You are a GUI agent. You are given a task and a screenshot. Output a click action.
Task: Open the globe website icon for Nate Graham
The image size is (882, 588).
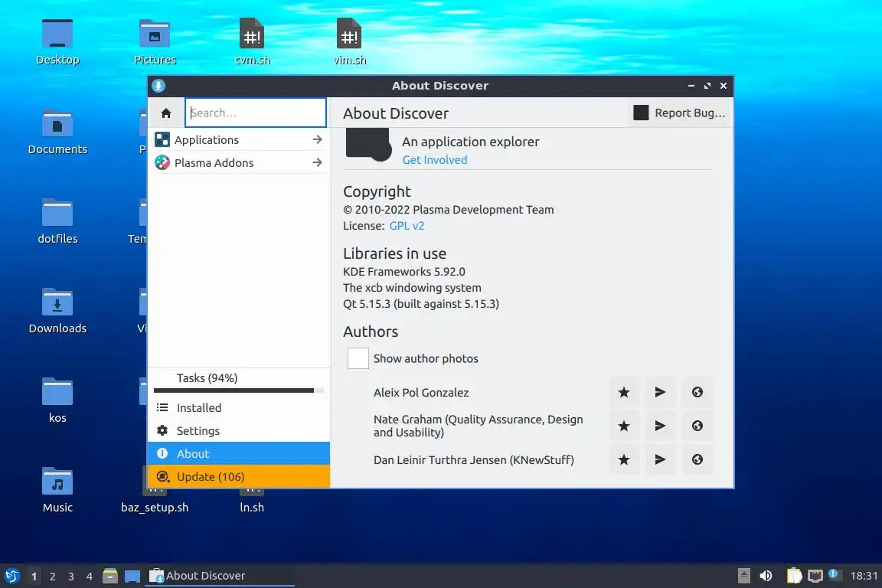pyautogui.click(x=697, y=426)
